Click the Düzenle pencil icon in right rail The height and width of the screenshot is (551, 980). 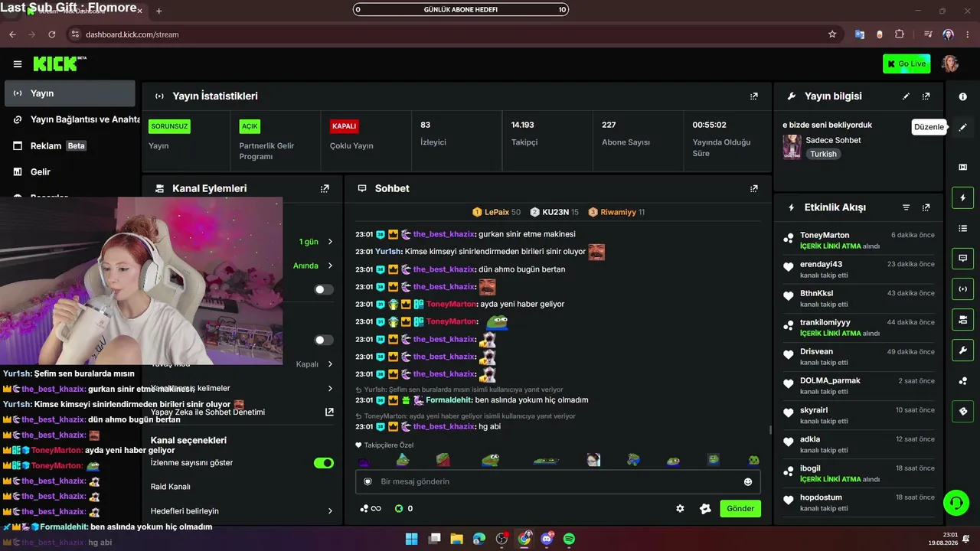[963, 127]
